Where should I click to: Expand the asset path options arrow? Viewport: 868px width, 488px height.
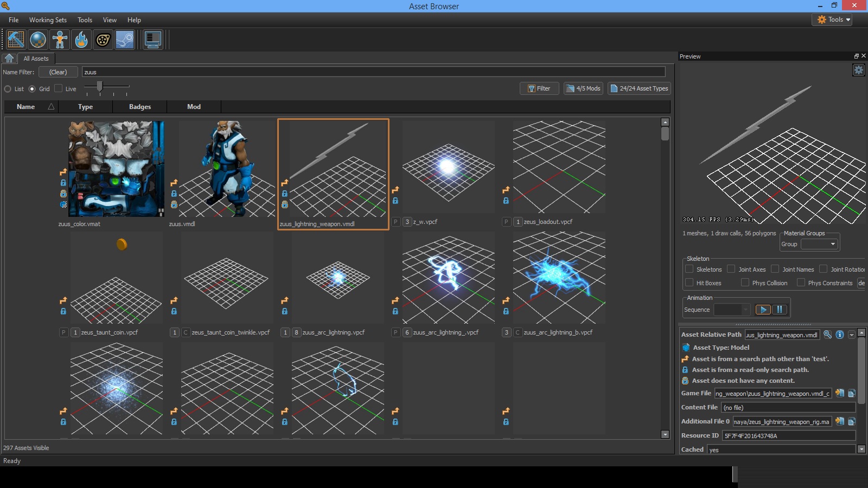coord(852,335)
